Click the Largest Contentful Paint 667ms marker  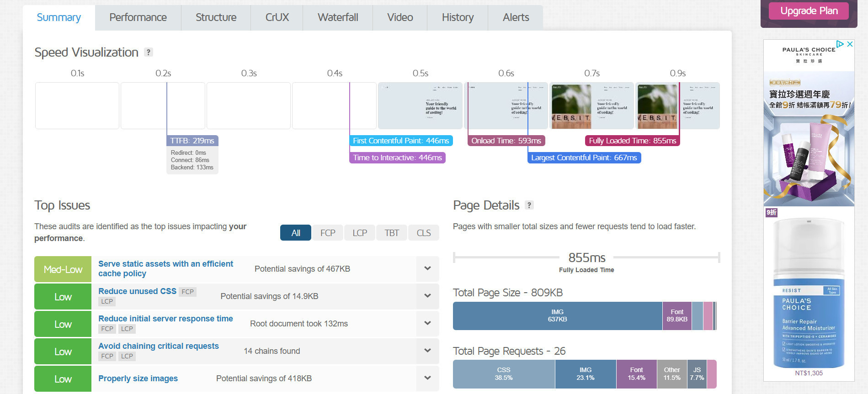coord(584,158)
